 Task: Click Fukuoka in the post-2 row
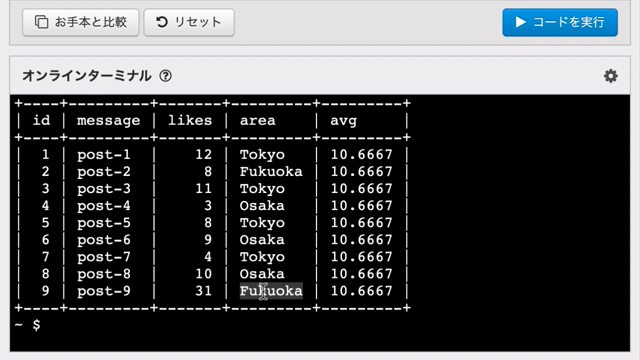271,171
